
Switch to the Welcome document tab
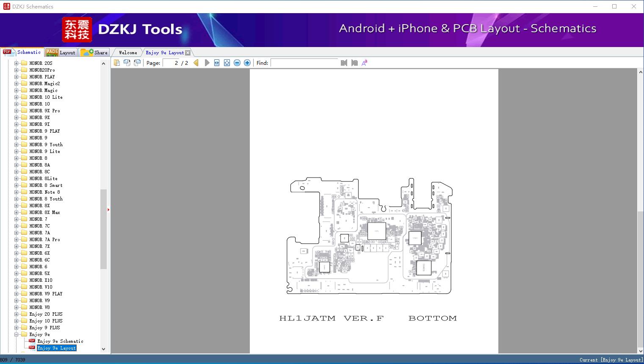point(127,53)
